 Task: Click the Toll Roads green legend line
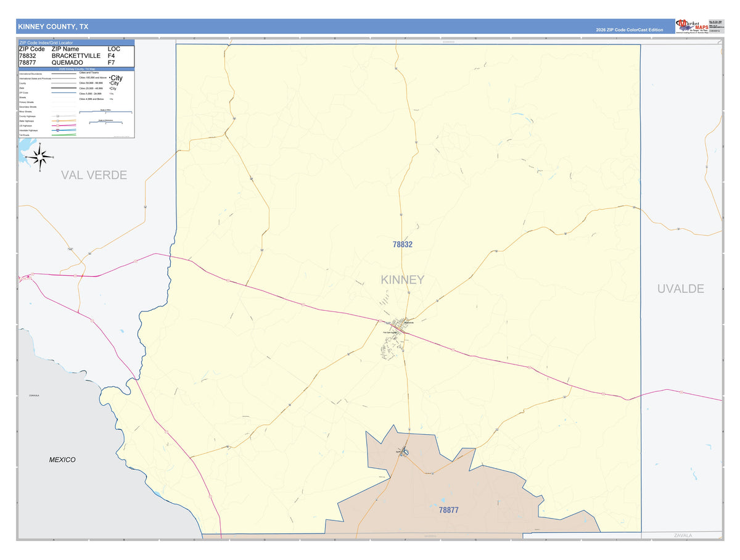[x=64, y=134]
